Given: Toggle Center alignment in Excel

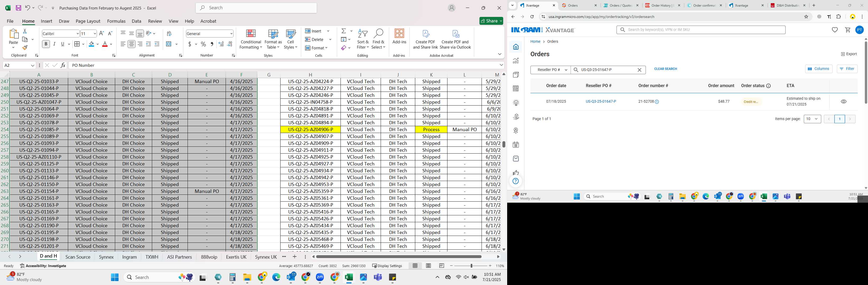Looking at the screenshot, I should (131, 44).
